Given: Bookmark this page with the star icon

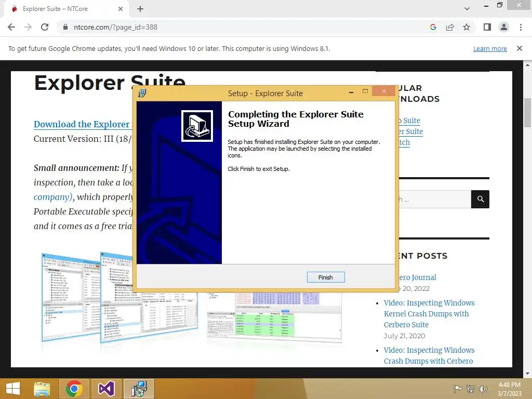Looking at the screenshot, I should [467, 27].
